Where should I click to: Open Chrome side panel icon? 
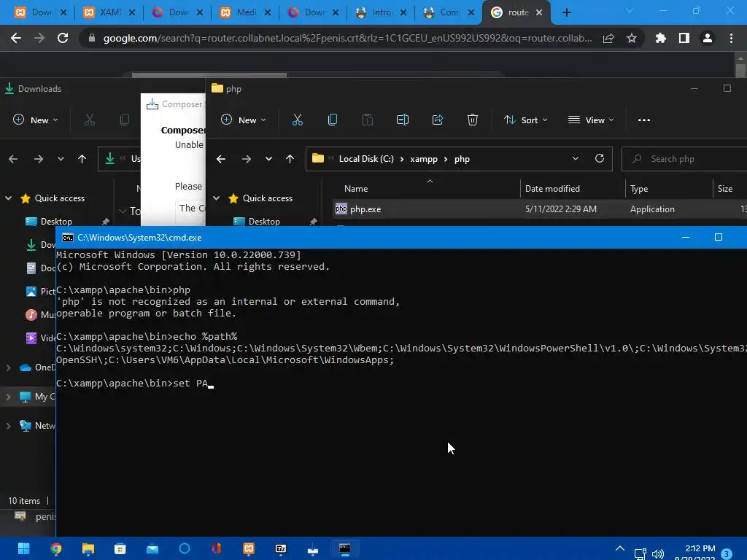pyautogui.click(x=684, y=38)
